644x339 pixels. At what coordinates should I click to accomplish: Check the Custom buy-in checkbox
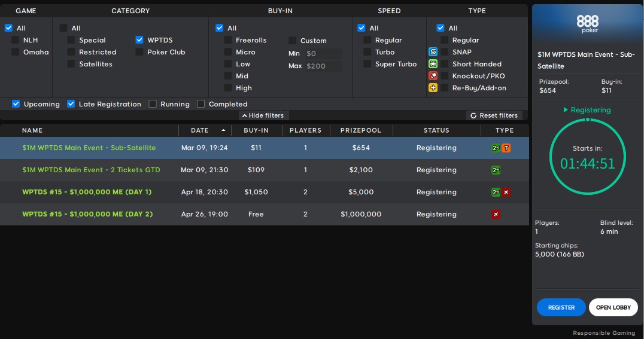pos(293,40)
